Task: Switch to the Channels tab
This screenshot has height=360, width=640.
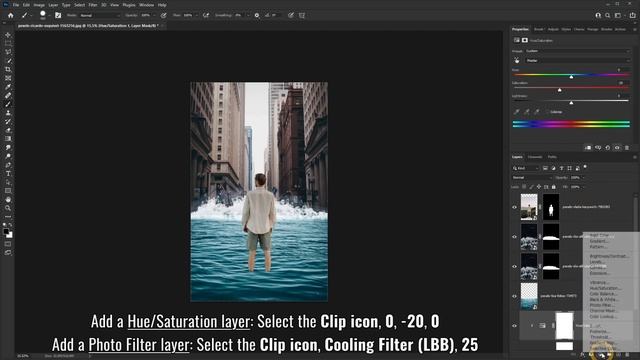Action: (535, 157)
